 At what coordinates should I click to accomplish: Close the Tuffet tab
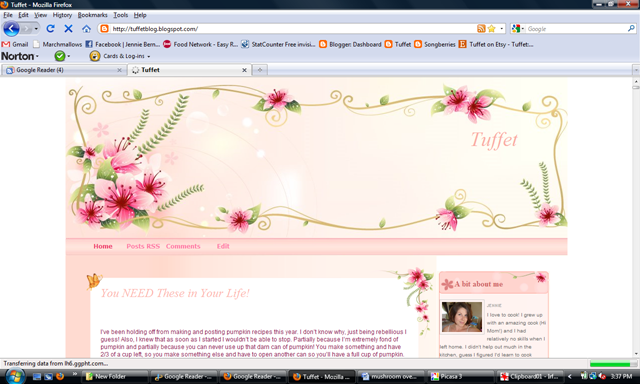click(x=244, y=70)
